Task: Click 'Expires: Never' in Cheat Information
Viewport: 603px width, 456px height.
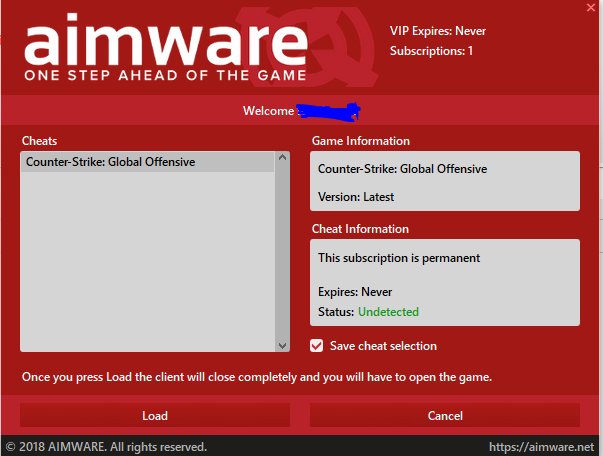Action: point(355,292)
